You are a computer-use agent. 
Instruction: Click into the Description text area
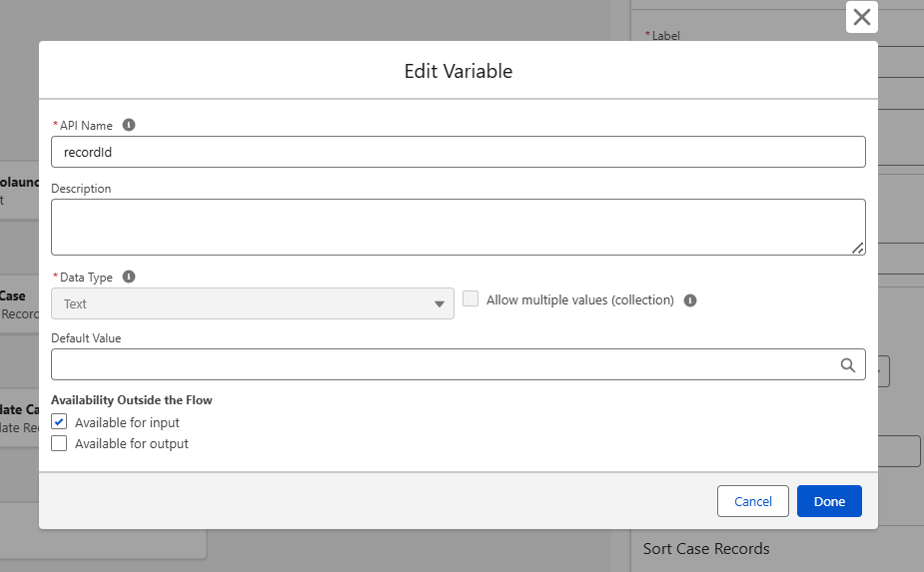point(458,227)
